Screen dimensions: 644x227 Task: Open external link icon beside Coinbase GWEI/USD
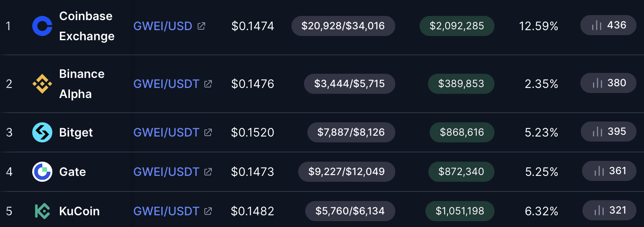[x=201, y=26]
